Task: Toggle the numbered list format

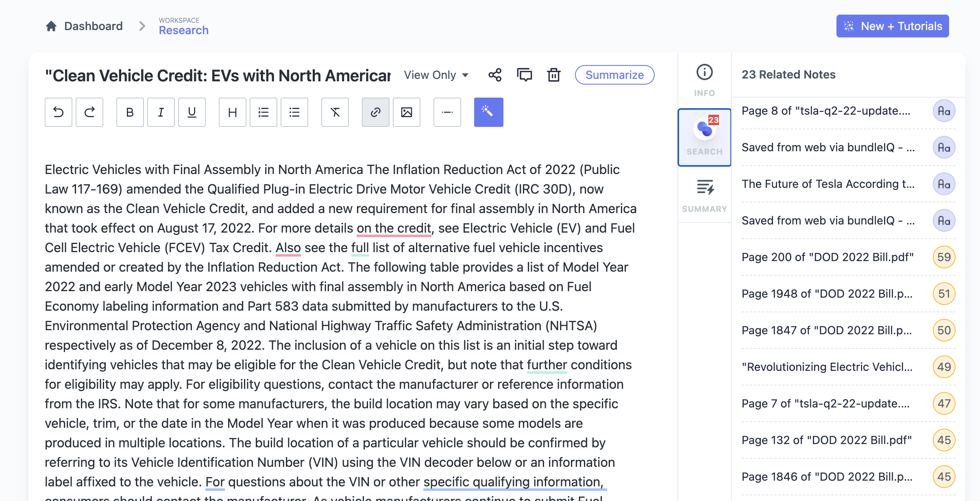Action: (264, 112)
